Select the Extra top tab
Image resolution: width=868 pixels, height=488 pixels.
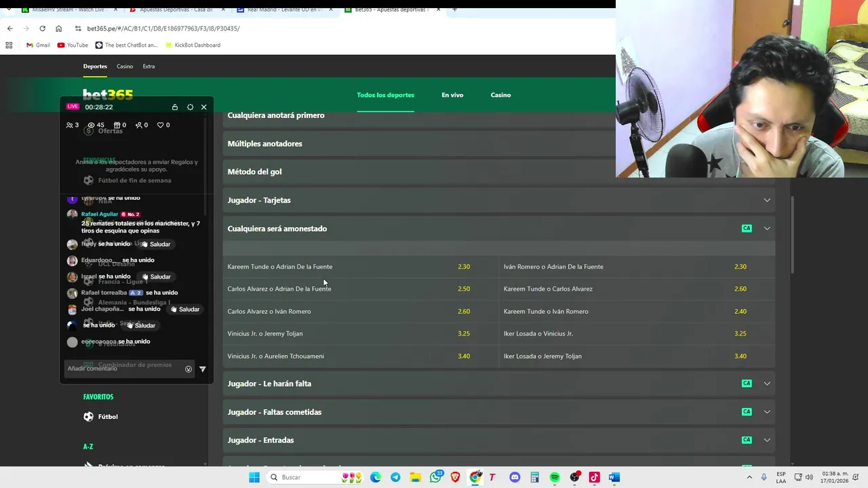coord(149,66)
